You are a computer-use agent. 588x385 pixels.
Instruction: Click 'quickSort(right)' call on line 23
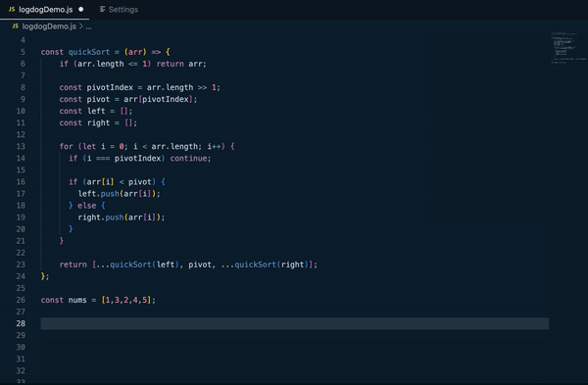[271, 265]
